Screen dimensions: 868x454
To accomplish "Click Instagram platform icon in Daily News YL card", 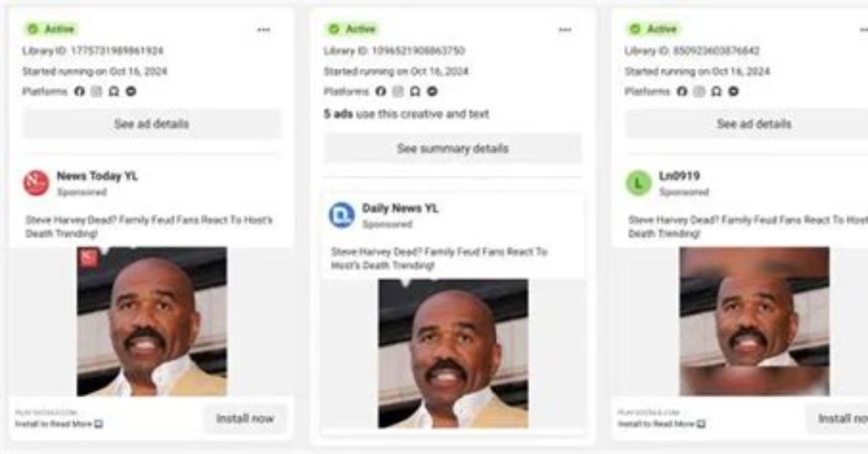I will (x=399, y=92).
